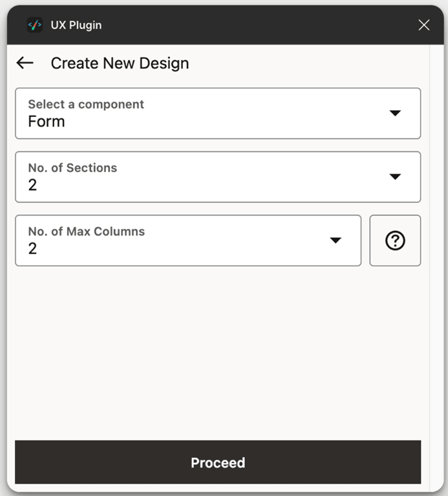
Task: Click the 'Create New Design' heading
Action: click(120, 63)
